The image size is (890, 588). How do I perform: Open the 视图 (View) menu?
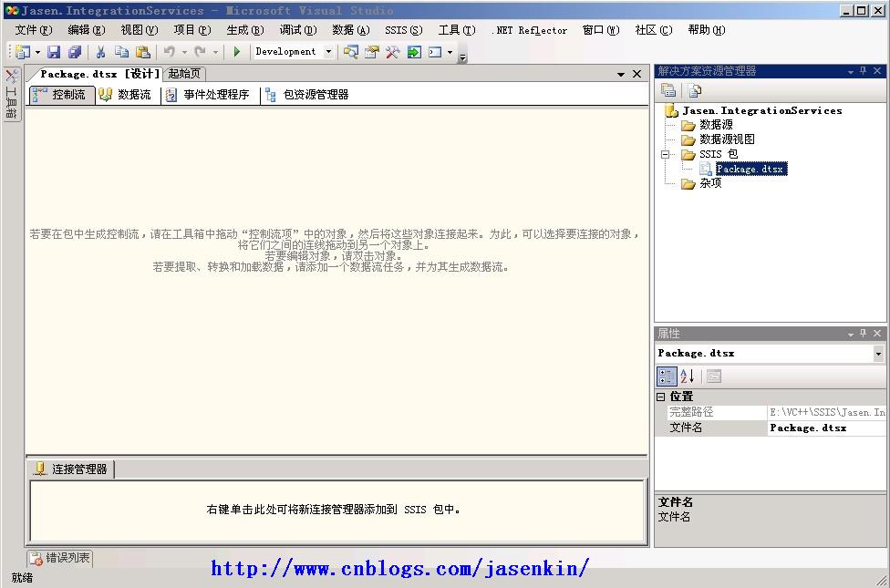[139, 30]
